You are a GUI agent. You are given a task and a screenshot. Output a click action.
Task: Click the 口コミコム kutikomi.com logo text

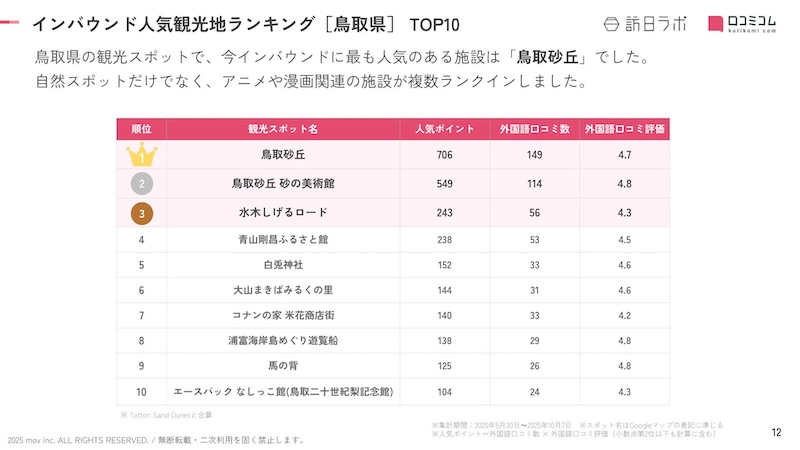752,24
